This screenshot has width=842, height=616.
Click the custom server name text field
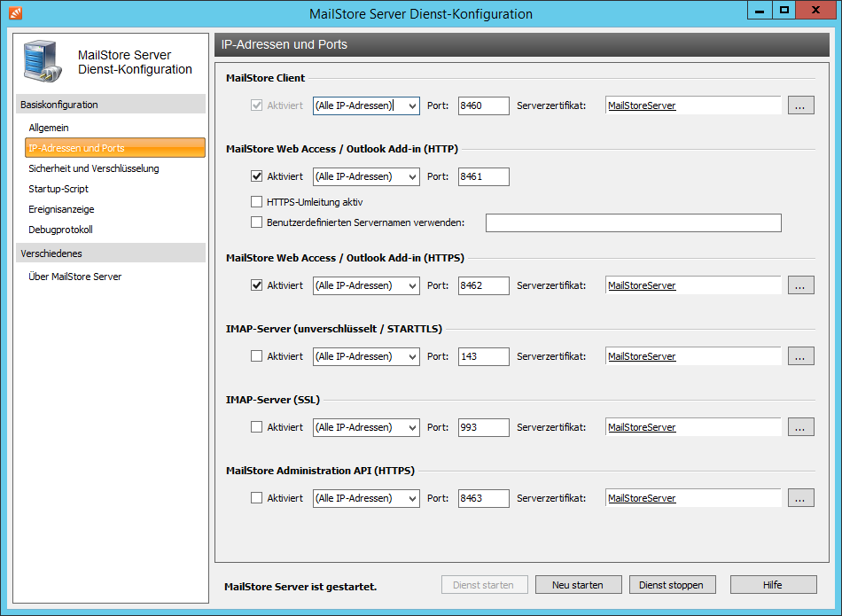point(633,222)
